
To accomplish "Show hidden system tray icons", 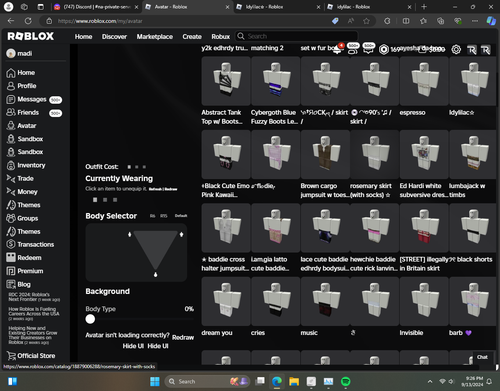I will pyautogui.click(x=430, y=381).
